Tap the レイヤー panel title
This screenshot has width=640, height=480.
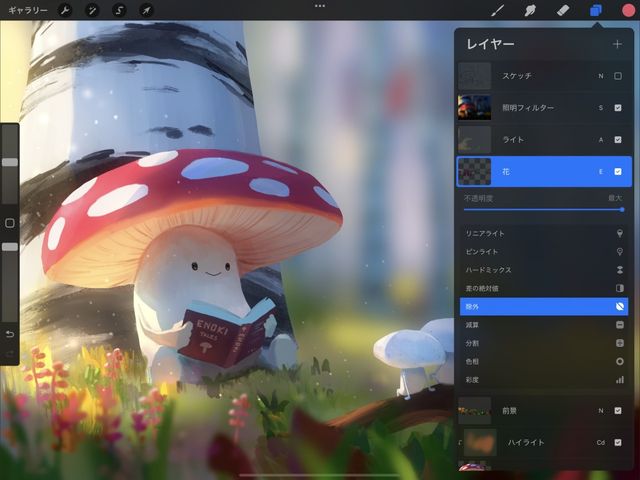(490, 44)
